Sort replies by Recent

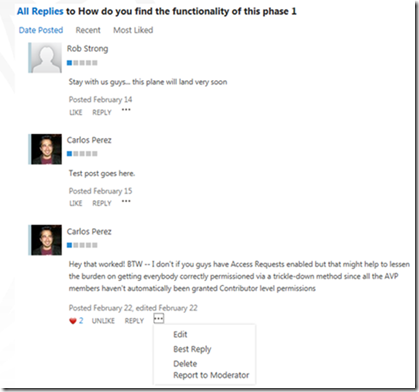pyautogui.click(x=88, y=30)
